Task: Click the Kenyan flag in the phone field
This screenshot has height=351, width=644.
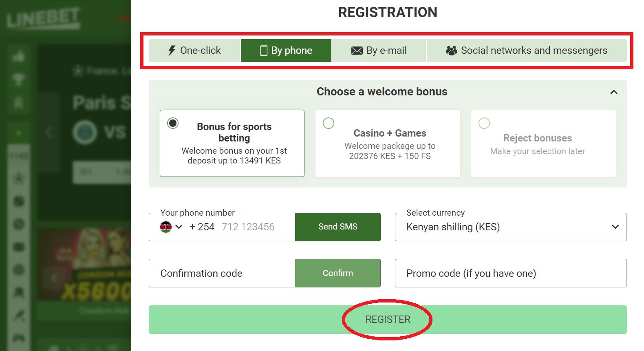Action: pos(166,227)
